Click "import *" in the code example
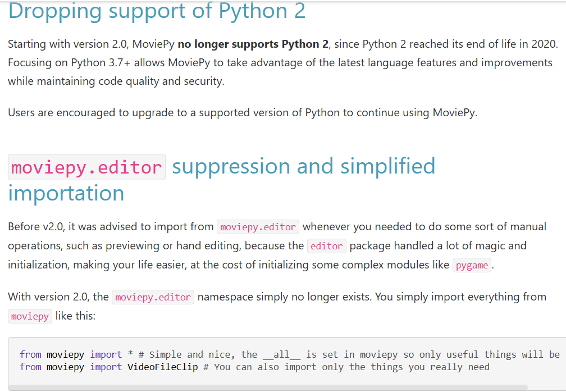 click(x=112, y=354)
